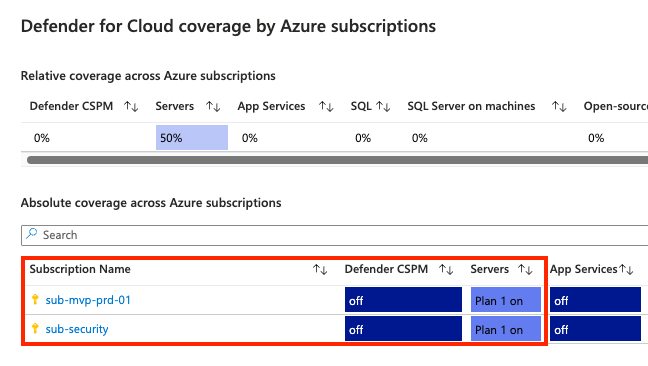Click the Relative coverage across Azure subscriptions heading
This screenshot has height=366, width=648.
coord(148,76)
